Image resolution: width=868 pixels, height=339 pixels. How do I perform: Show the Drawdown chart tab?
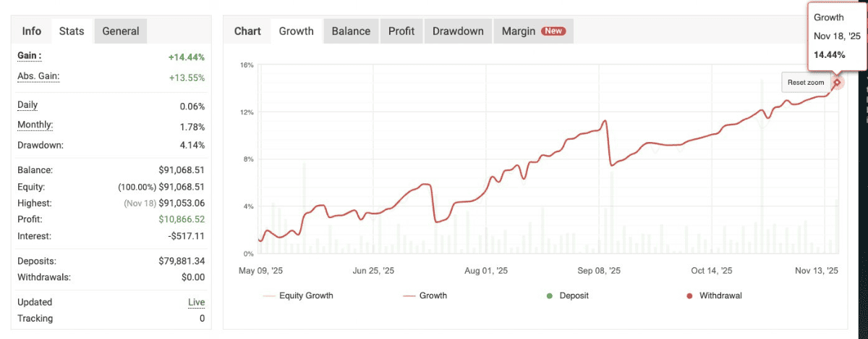pyautogui.click(x=458, y=31)
